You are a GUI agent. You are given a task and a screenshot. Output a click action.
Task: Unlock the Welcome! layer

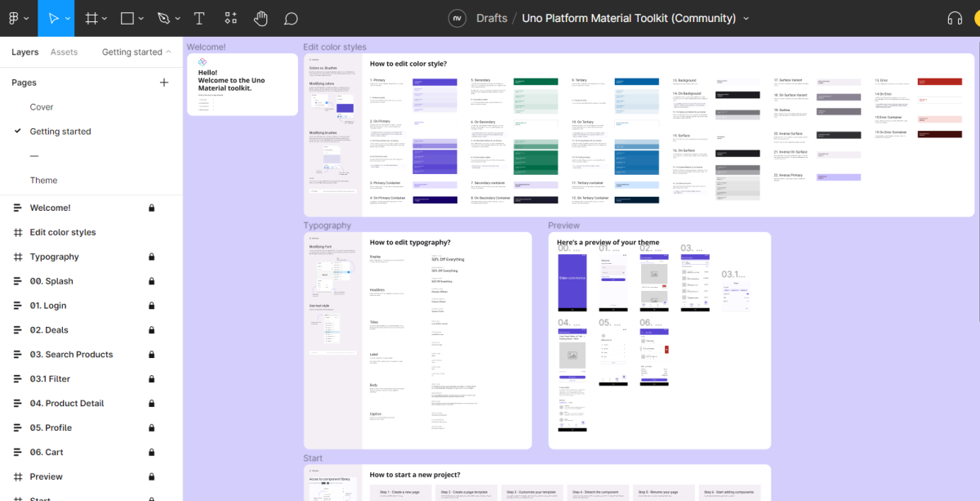(151, 207)
